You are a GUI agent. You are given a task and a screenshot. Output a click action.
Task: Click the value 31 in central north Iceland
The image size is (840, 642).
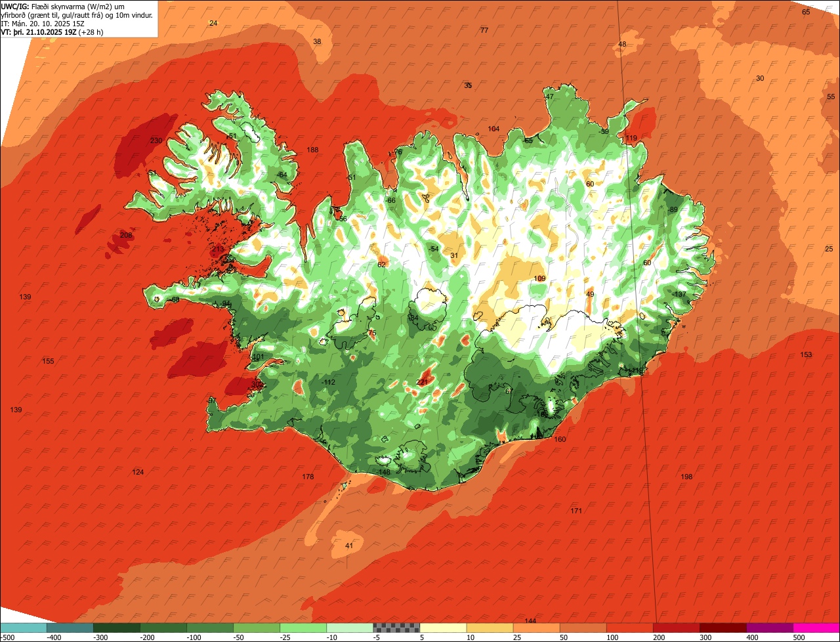click(x=453, y=256)
